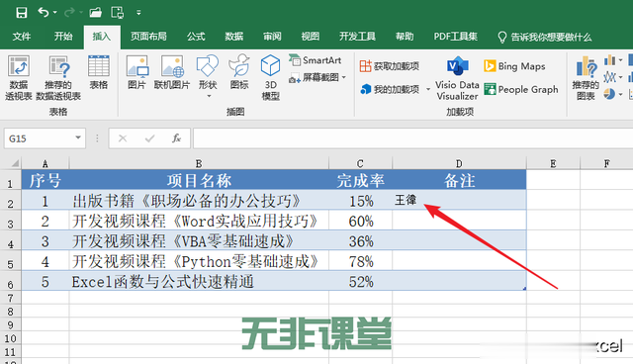Click the fx insert function button
Image resolution: width=633 pixels, height=364 pixels.
pos(176,138)
